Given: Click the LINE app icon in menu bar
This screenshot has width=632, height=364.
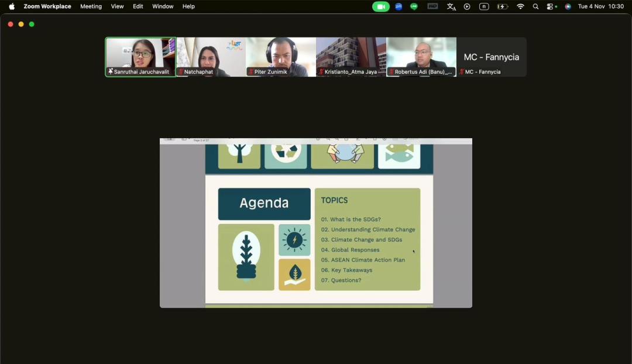Looking at the screenshot, I should (x=414, y=6).
